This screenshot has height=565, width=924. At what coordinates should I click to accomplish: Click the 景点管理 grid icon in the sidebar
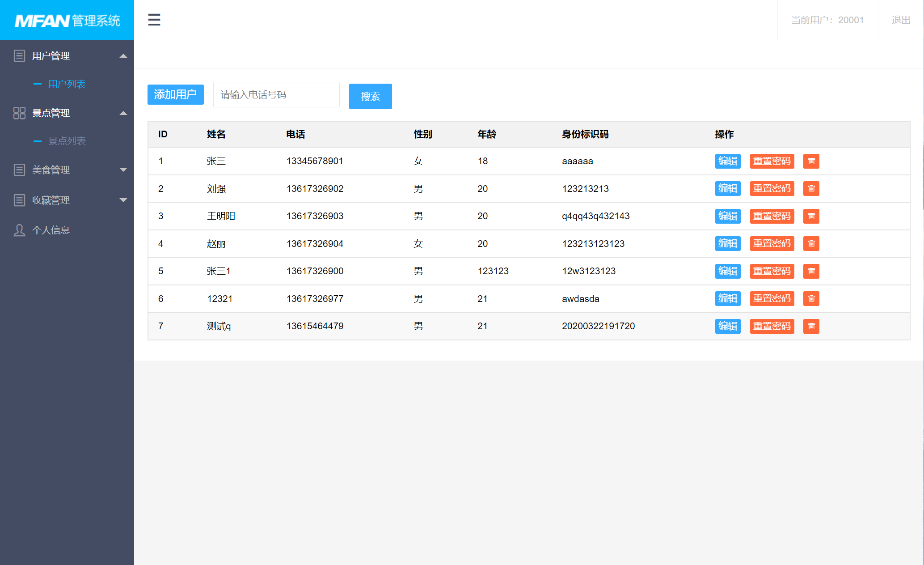click(x=19, y=113)
